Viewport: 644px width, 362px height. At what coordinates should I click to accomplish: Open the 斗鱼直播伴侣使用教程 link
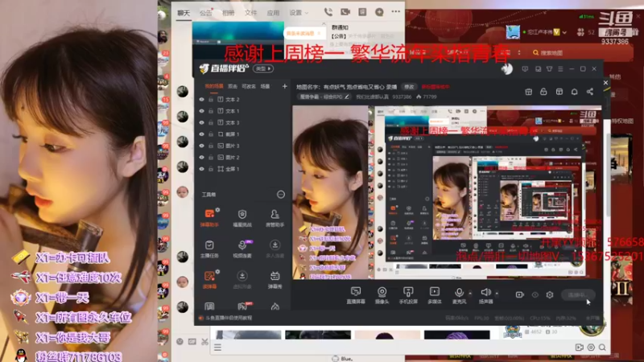pyautogui.click(x=229, y=318)
